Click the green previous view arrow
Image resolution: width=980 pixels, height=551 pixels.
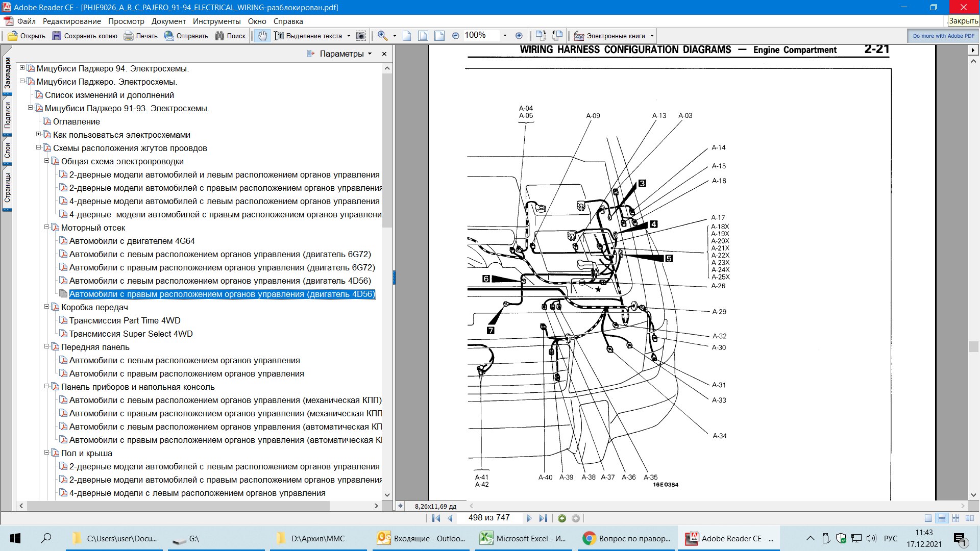562,518
